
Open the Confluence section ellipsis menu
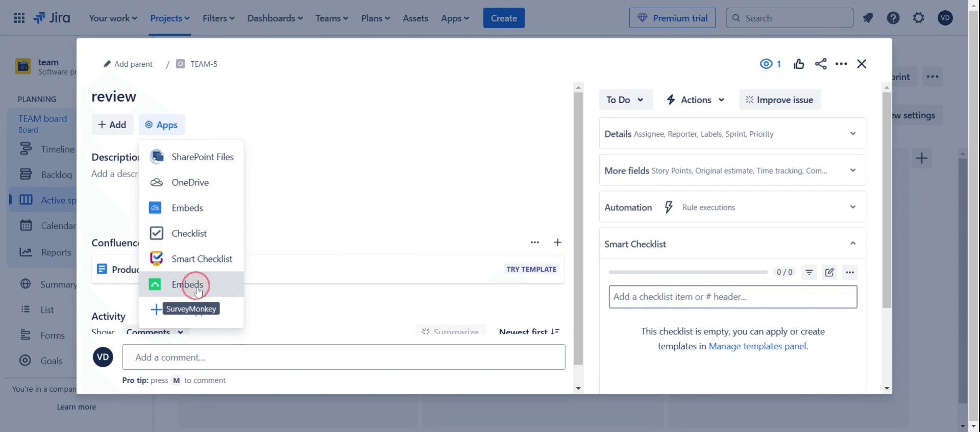tap(534, 242)
